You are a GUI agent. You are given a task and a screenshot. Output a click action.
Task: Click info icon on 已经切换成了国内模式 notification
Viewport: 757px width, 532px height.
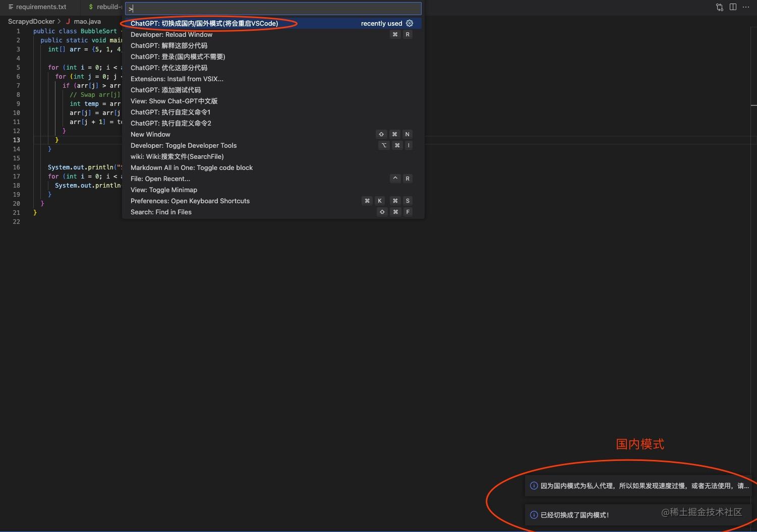pyautogui.click(x=534, y=515)
